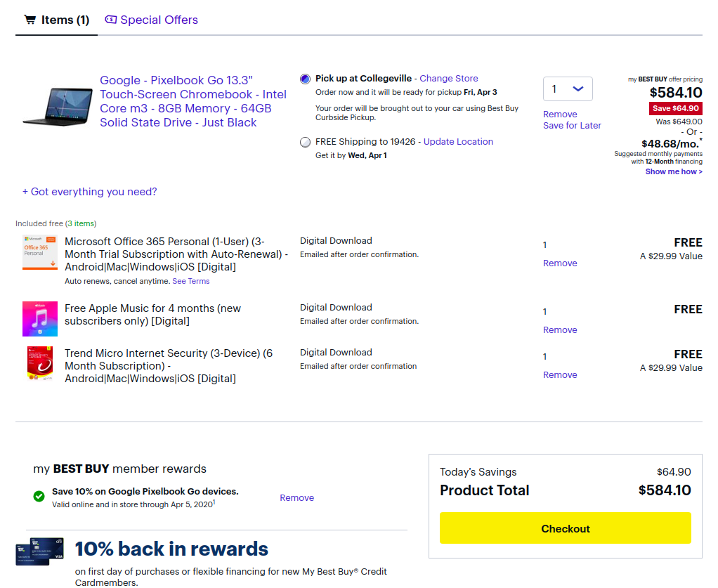Click 'Microsoft Office 365 Personal' item title
This screenshot has width=718, height=588.
pyautogui.click(x=176, y=254)
